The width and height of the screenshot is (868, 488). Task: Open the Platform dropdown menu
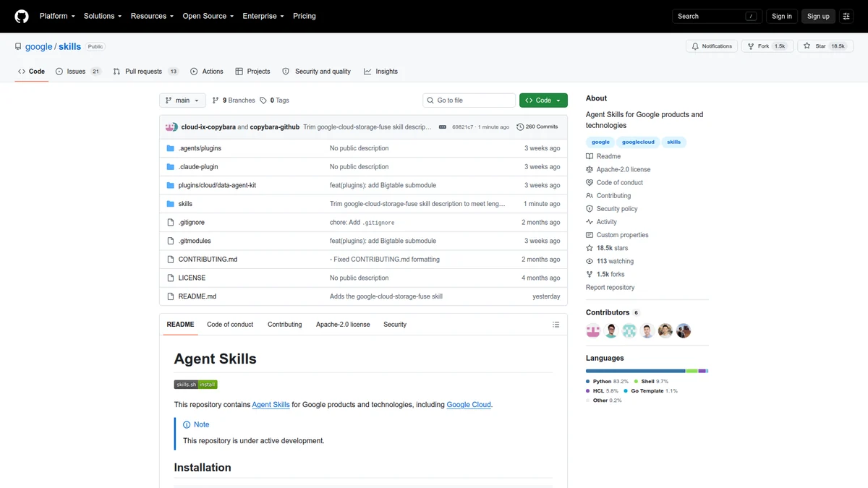(x=56, y=16)
